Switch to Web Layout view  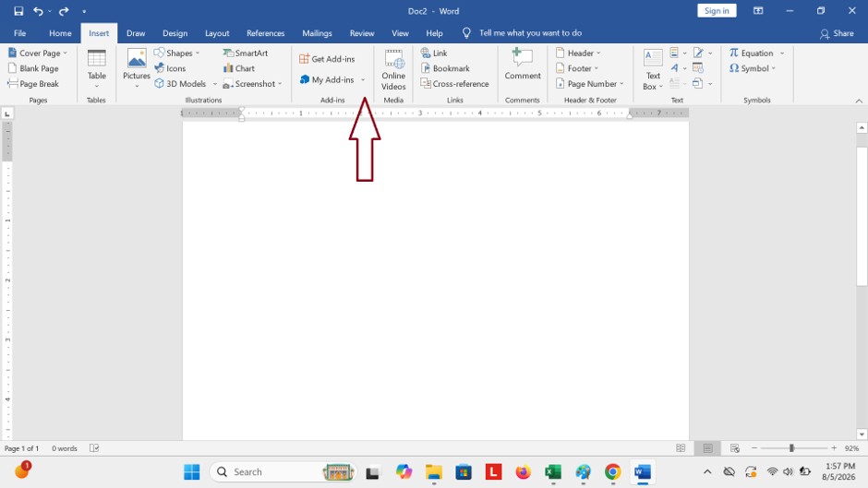[735, 448]
